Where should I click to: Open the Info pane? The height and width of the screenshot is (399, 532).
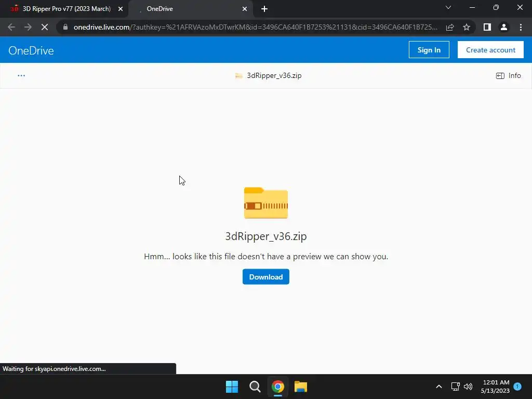pyautogui.click(x=508, y=76)
